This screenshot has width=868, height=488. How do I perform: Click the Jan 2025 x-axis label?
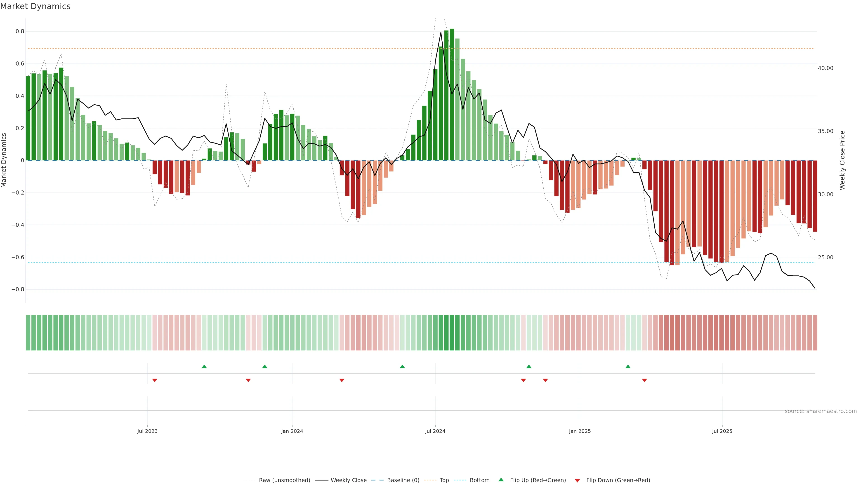[580, 431]
